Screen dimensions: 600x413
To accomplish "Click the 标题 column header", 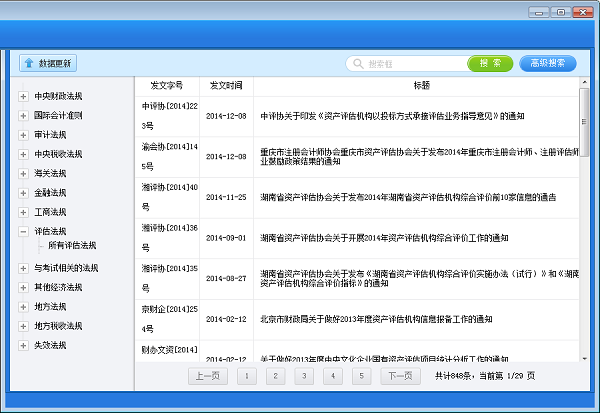I will tap(421, 85).
